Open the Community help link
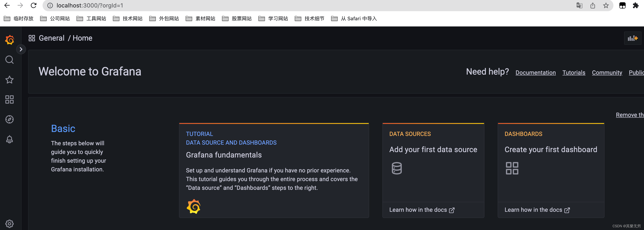This screenshot has height=230, width=644. (607, 73)
